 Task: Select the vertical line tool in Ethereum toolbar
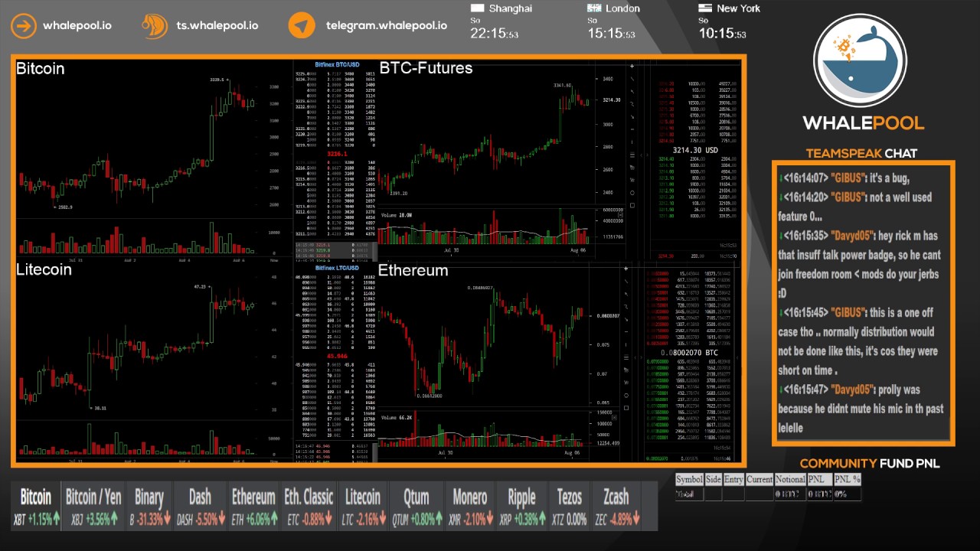point(626,344)
